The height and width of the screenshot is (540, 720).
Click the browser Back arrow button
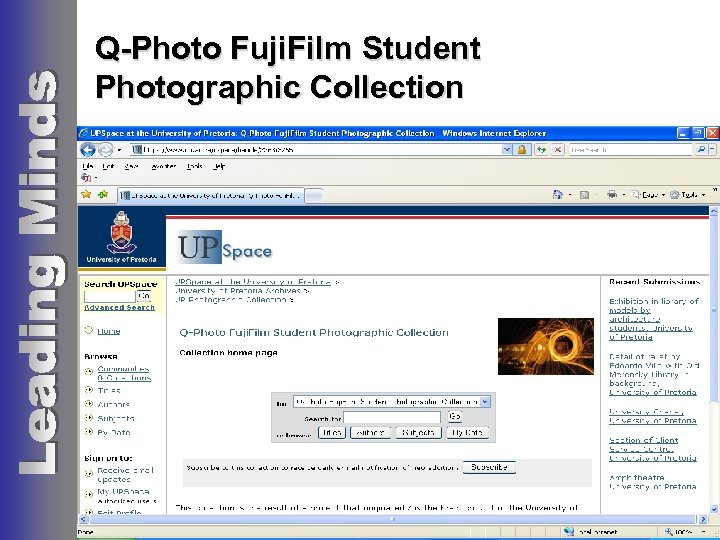point(87,150)
